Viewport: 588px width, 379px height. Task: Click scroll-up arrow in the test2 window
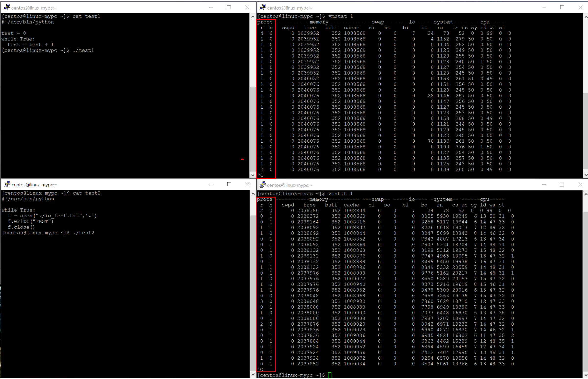(x=253, y=194)
